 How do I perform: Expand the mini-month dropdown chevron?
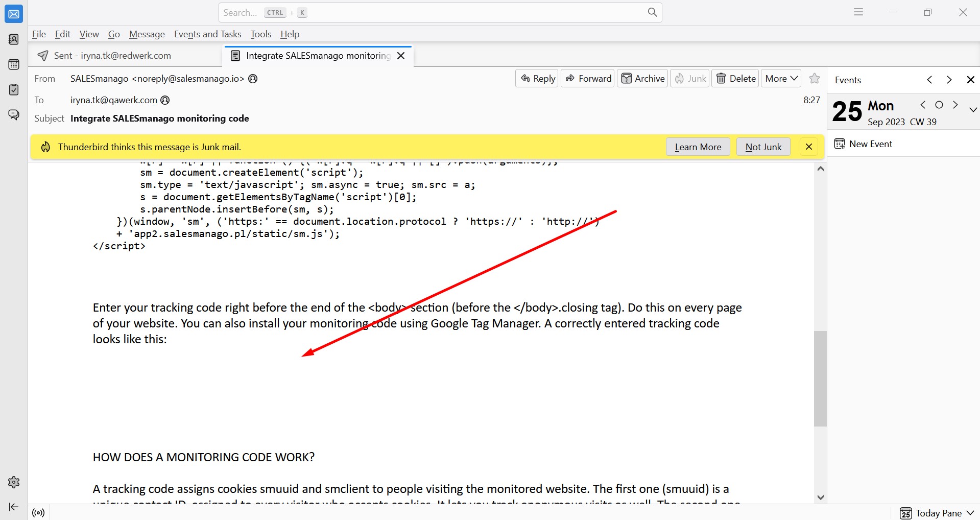973,109
